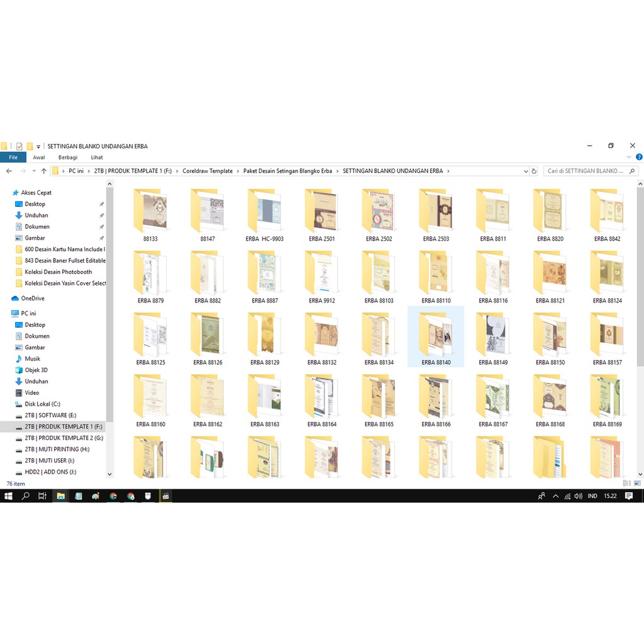The image size is (644, 644).
Task: Click the Back navigation arrow
Action: pos(9,171)
